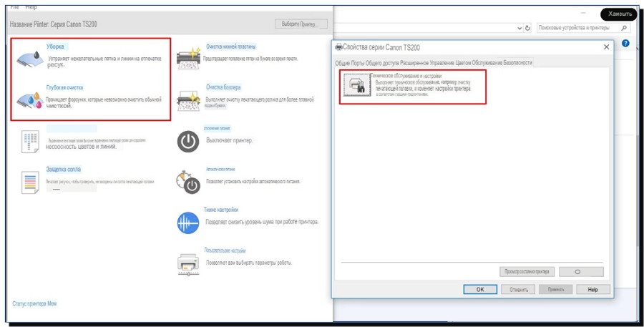Screen dimensions: 644x327
Task: Click the power-off icon next to Выключает принтер
Action: 187,141
